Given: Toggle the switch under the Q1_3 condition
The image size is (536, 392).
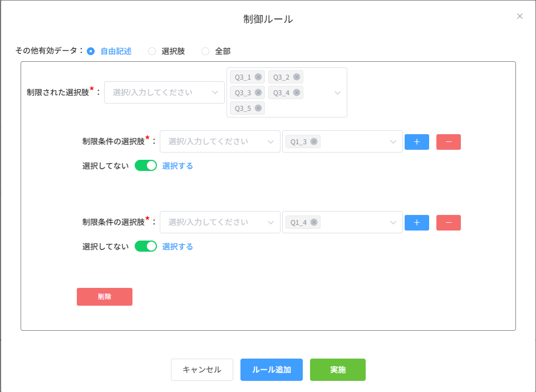Looking at the screenshot, I should [x=146, y=166].
